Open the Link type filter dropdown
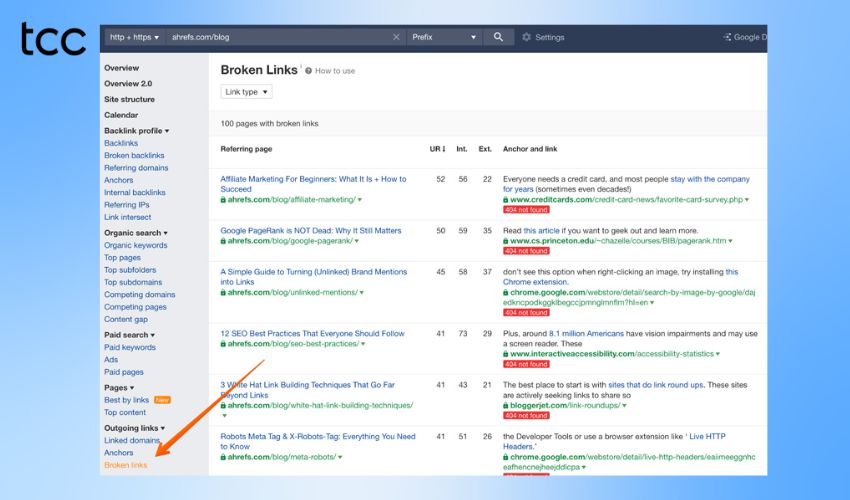This screenshot has width=850, height=500. tap(246, 92)
